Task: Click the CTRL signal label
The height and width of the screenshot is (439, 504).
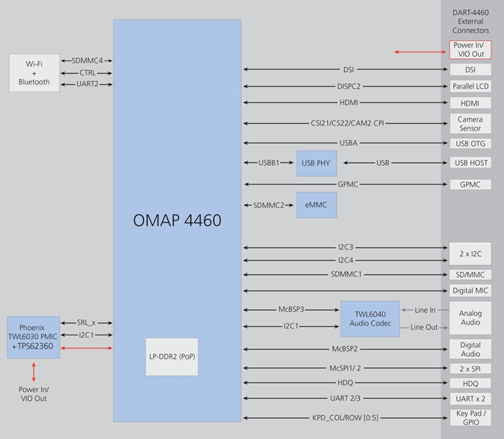Action: [87, 73]
